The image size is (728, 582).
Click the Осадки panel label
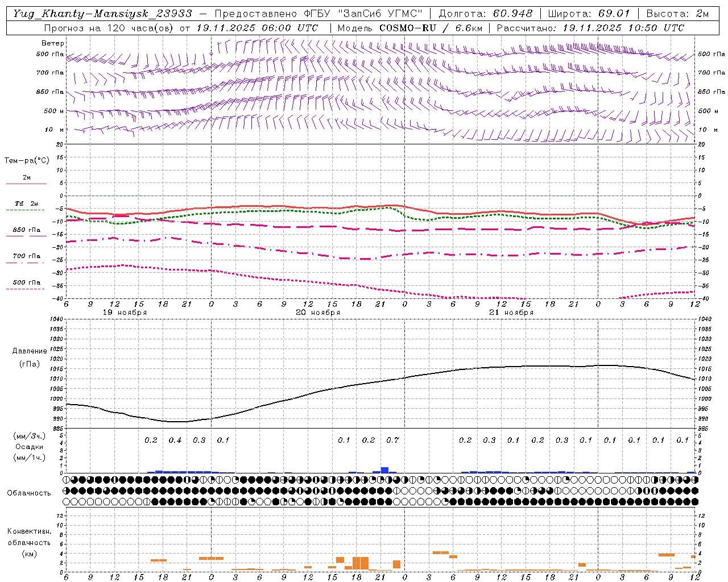pyautogui.click(x=30, y=447)
